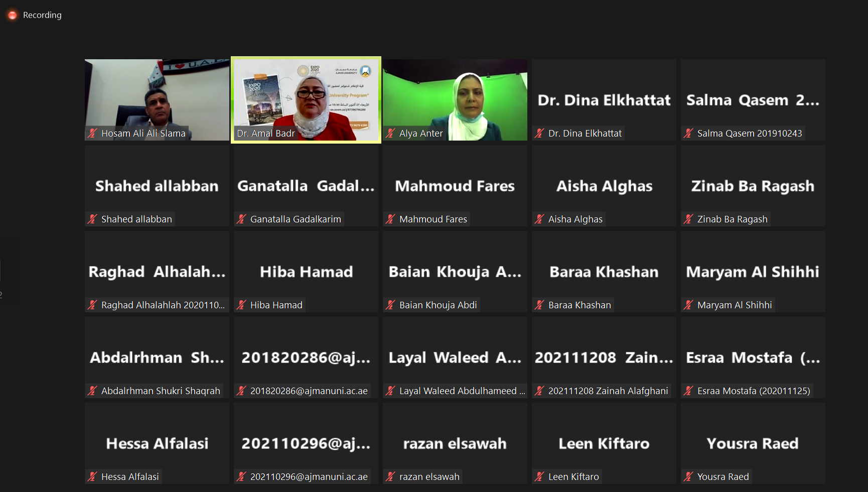Screen dimensions: 868x492
Task: Click muted mic icon for Dr. Dina Elkhattat
Action: coord(539,133)
